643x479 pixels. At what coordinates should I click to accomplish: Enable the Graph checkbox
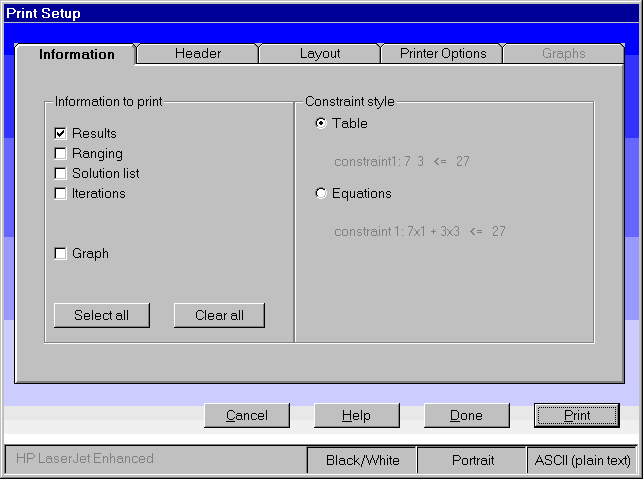point(61,253)
